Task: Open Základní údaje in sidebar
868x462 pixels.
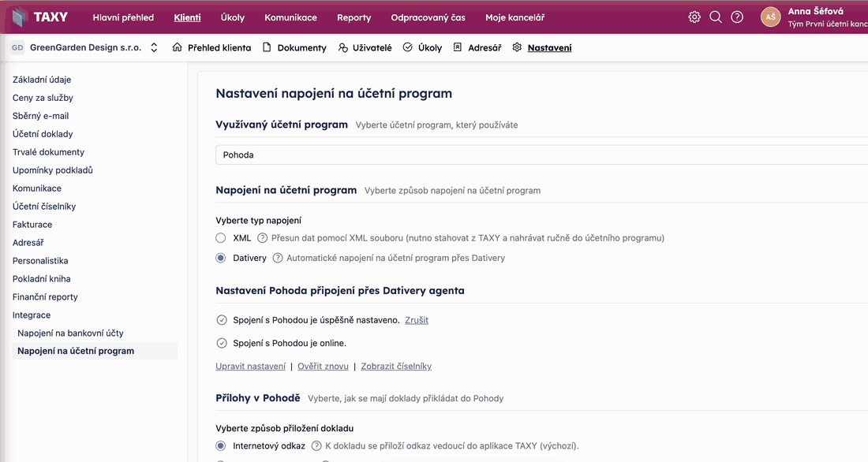Action: tap(42, 80)
